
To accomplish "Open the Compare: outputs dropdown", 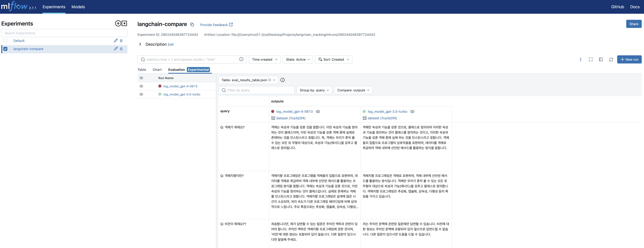I will [353, 90].
